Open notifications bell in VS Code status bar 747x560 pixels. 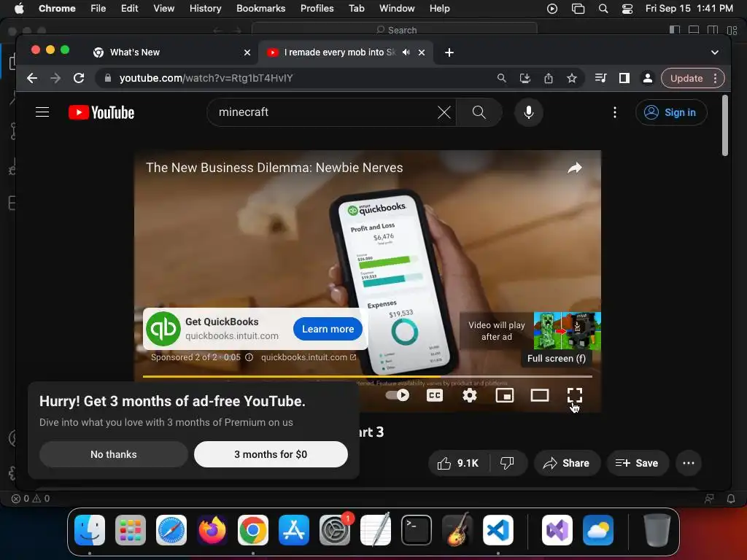[731, 499]
